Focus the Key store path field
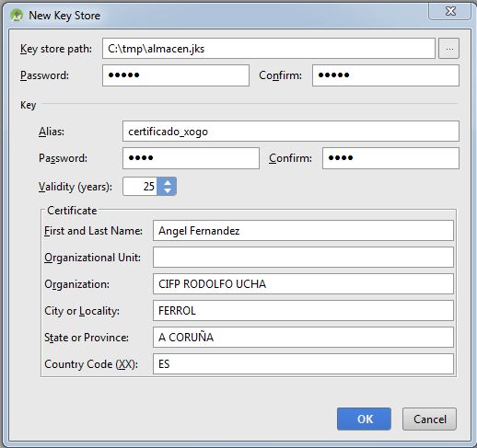The image size is (477, 448). (269, 49)
